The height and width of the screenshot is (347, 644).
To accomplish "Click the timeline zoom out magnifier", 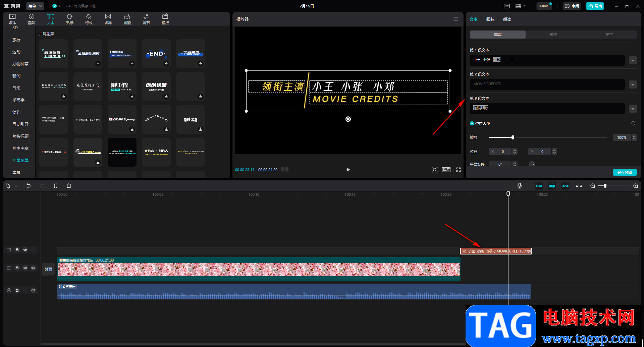I will click(x=593, y=186).
